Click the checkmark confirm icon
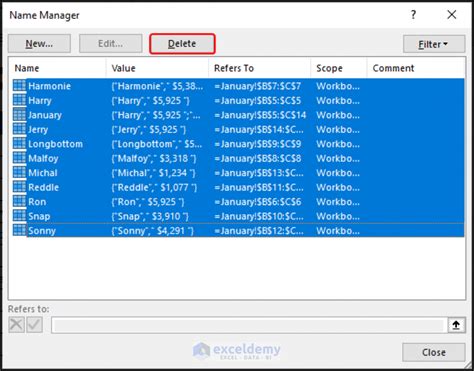 [34, 325]
